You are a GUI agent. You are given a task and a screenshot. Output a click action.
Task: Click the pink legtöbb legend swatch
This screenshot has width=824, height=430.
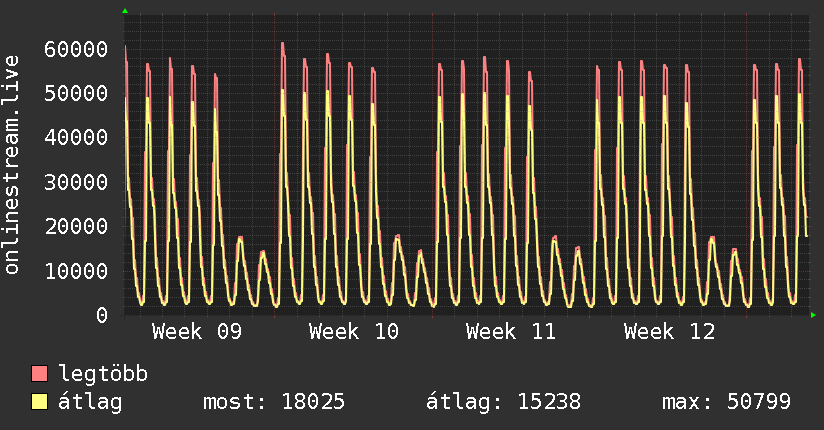(x=39, y=373)
